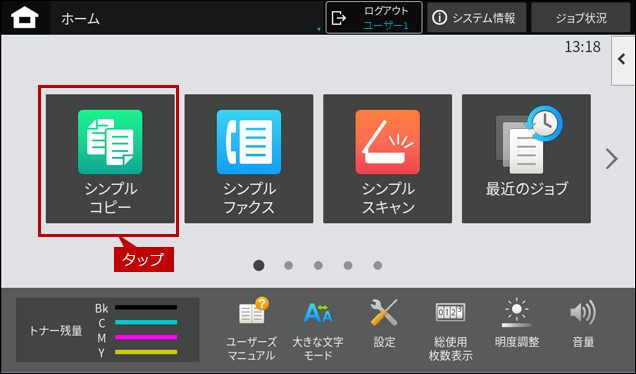Open the 最近のジョブ tile
The height and width of the screenshot is (374, 636).
(x=526, y=159)
